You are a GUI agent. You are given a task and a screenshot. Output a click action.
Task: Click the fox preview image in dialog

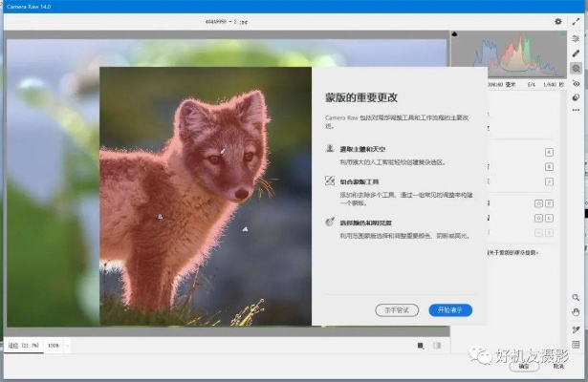coord(206,196)
